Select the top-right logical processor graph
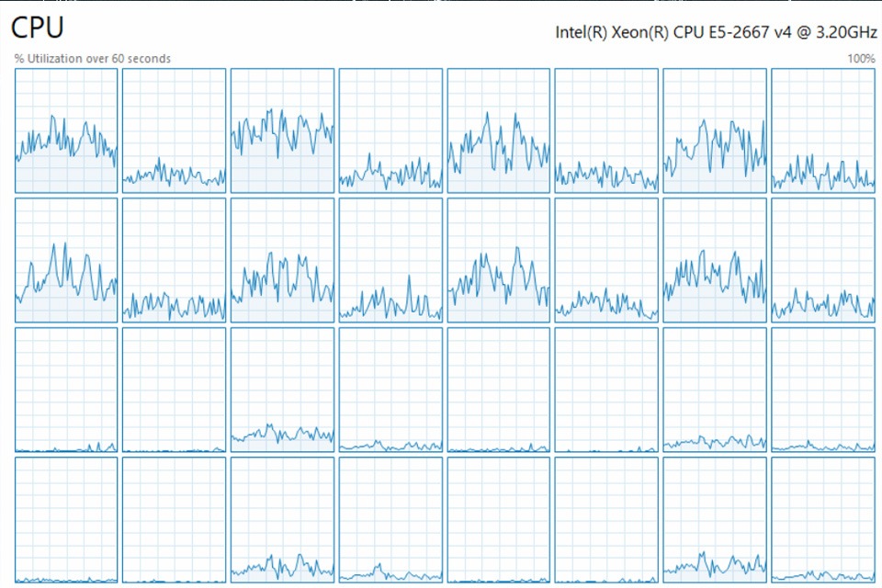The height and width of the screenshot is (588, 882). [x=823, y=129]
